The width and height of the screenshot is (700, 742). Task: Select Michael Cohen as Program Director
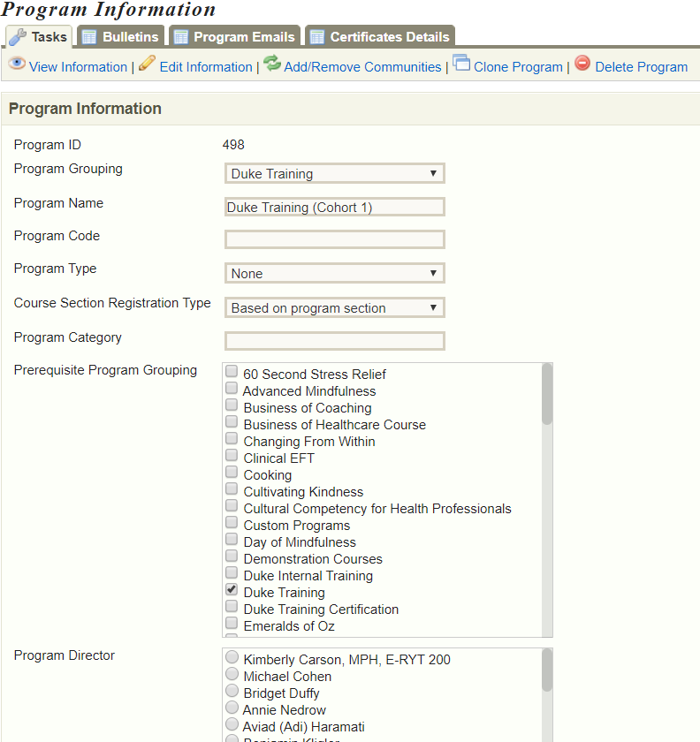point(232,674)
